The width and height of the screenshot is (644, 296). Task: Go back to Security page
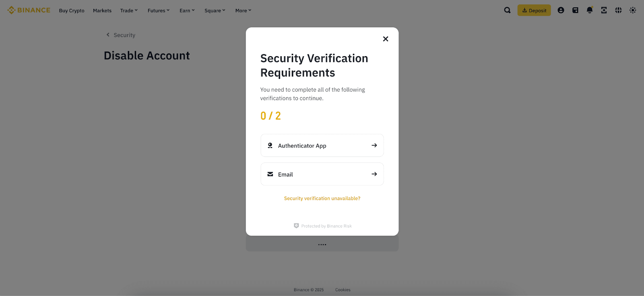click(x=121, y=35)
